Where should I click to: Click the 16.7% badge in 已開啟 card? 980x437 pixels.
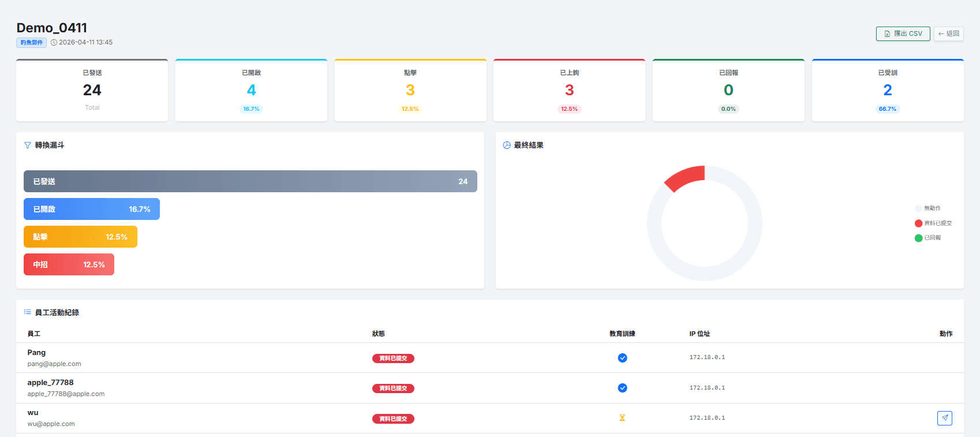(251, 109)
